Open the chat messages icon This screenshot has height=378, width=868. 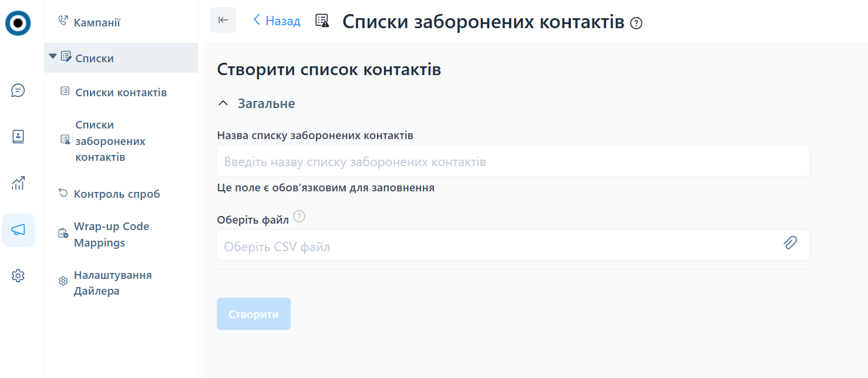[x=18, y=90]
